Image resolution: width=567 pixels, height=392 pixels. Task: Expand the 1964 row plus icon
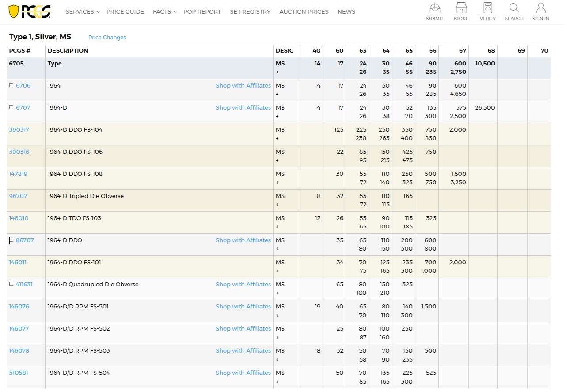(x=11, y=85)
